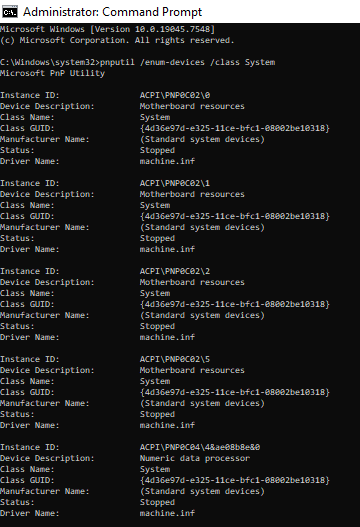Screen dimensions: 360x527
Task: Click the first machine.inf driver name
Action: 167,161
